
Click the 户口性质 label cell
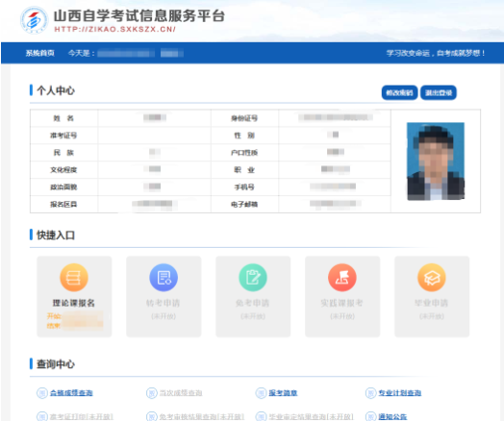point(244,153)
